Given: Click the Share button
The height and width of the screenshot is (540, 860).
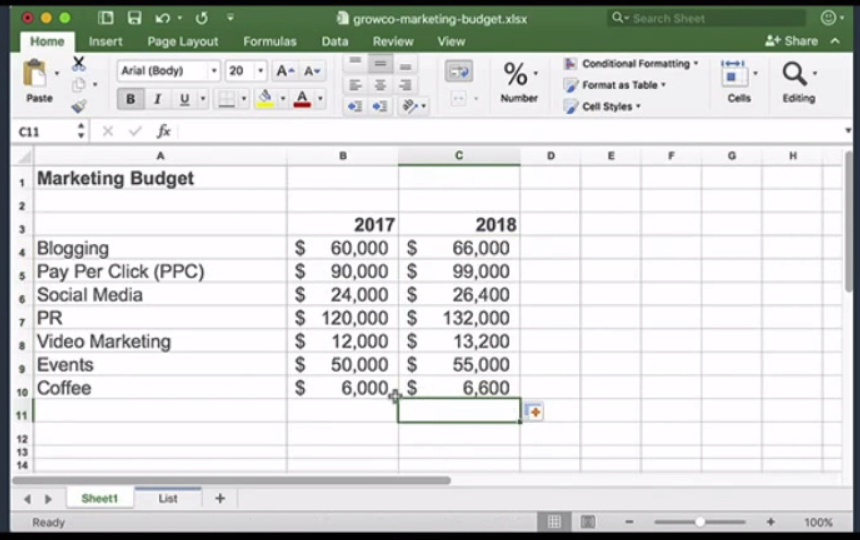Looking at the screenshot, I should coord(791,41).
